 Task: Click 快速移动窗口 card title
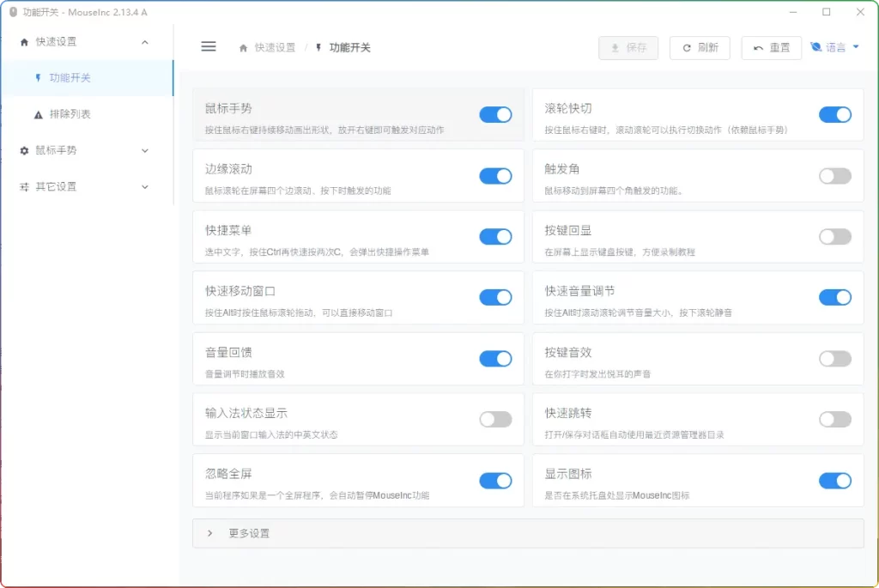(240, 291)
